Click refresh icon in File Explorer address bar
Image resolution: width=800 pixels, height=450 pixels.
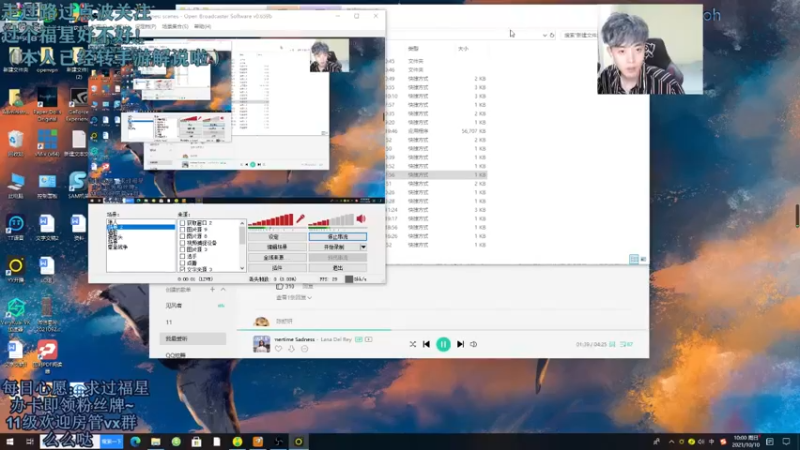point(552,35)
